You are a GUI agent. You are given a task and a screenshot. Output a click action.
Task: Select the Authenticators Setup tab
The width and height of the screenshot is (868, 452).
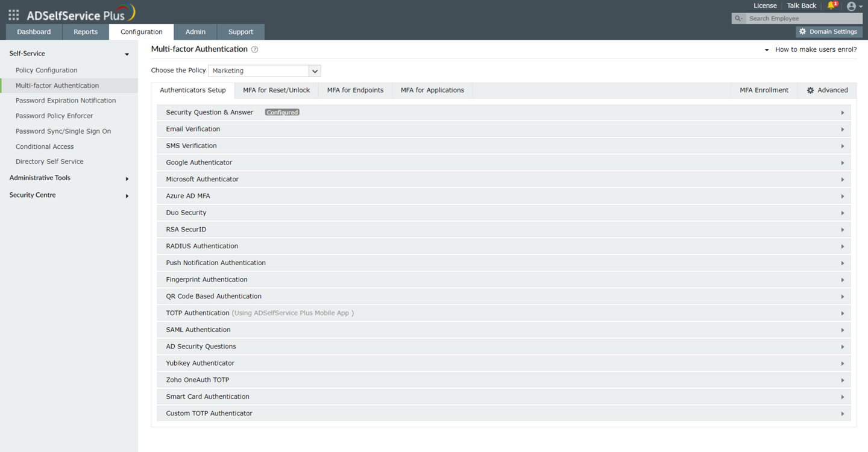pyautogui.click(x=193, y=90)
